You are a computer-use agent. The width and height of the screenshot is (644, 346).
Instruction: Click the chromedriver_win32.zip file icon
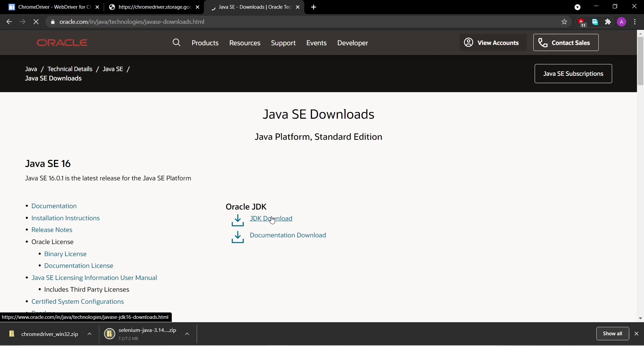tap(12, 334)
